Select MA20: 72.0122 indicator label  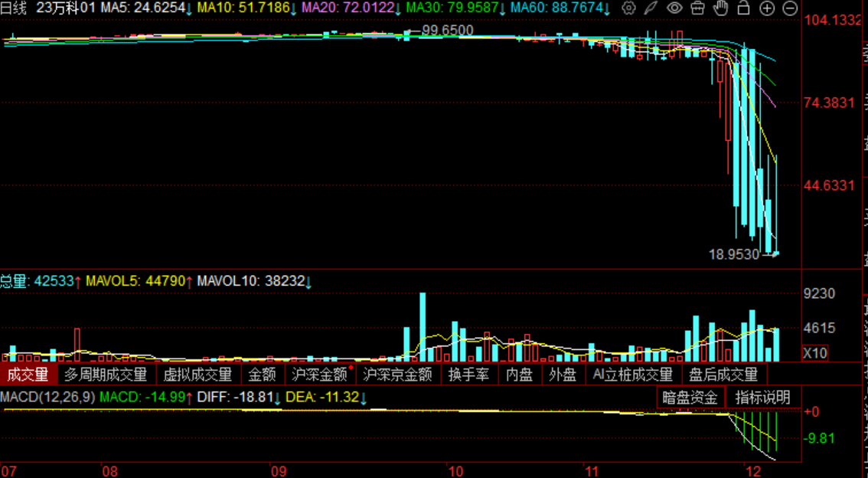click(351, 8)
